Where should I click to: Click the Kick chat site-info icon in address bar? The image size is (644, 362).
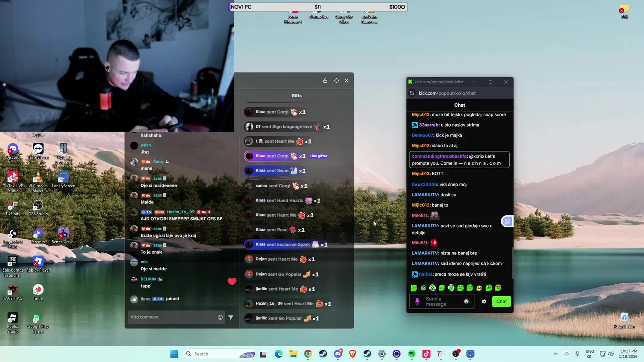coord(412,93)
